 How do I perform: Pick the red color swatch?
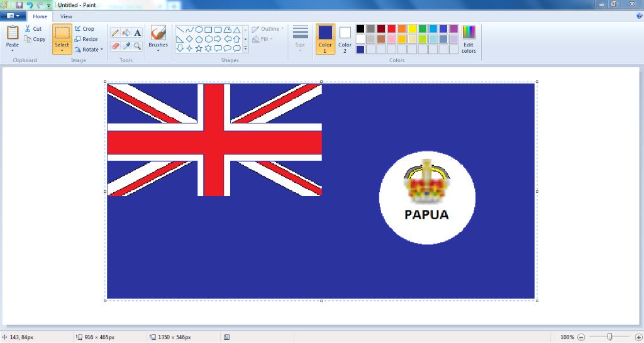click(391, 29)
